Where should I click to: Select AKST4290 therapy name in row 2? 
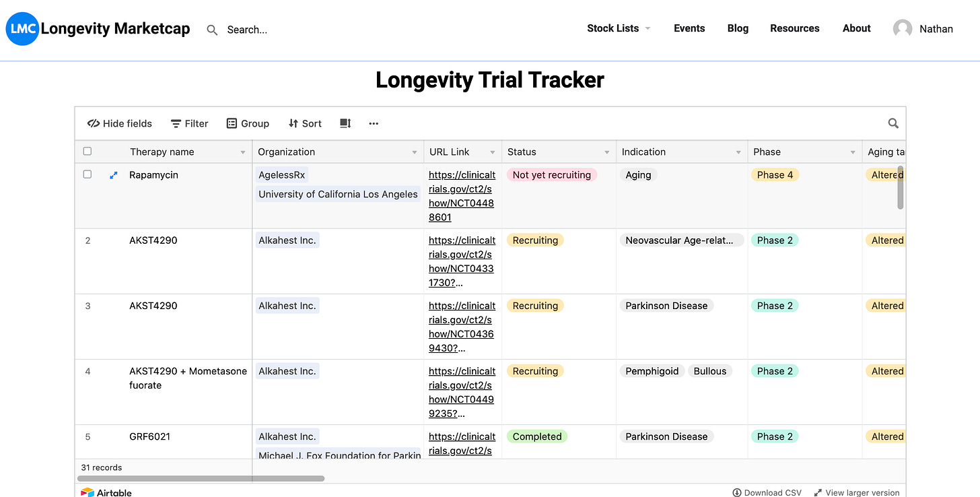click(x=153, y=240)
